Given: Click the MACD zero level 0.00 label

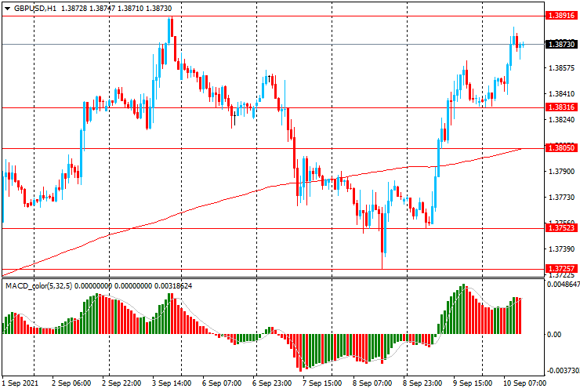Looking at the screenshot, I should pyautogui.click(x=553, y=334).
